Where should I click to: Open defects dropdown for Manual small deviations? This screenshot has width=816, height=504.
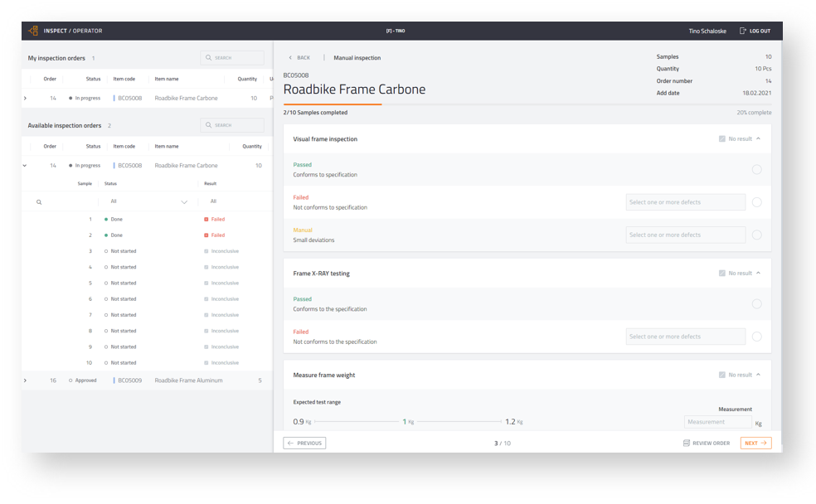[685, 235]
